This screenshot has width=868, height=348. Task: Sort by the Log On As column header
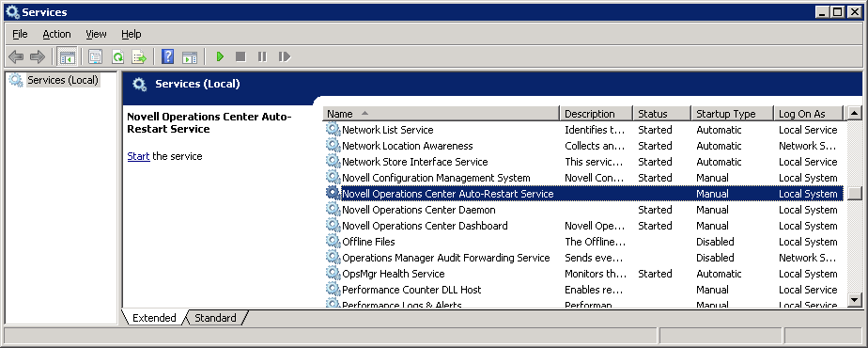808,114
